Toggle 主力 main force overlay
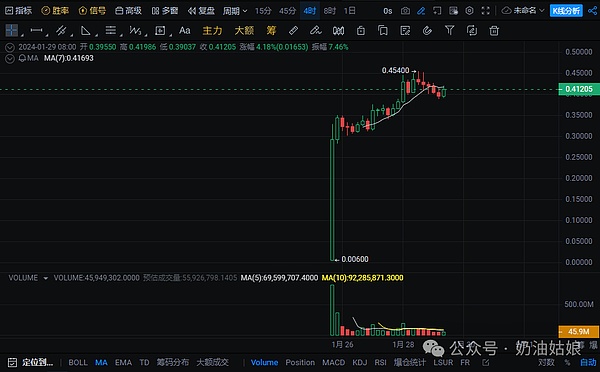The image size is (600, 372). (212, 31)
